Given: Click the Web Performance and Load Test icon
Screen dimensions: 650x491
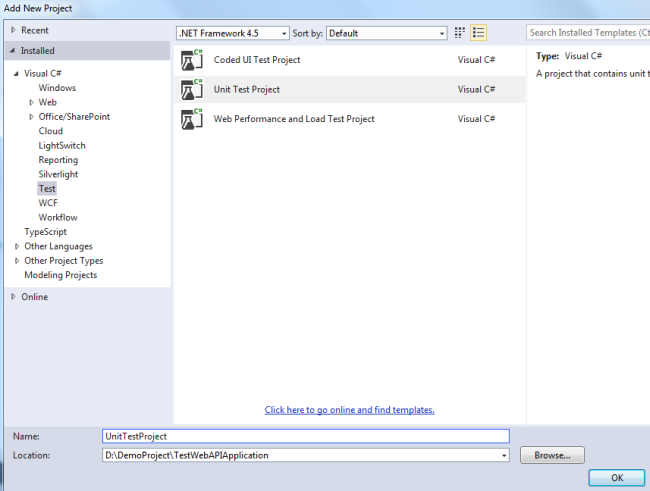Looking at the screenshot, I should pyautogui.click(x=192, y=119).
